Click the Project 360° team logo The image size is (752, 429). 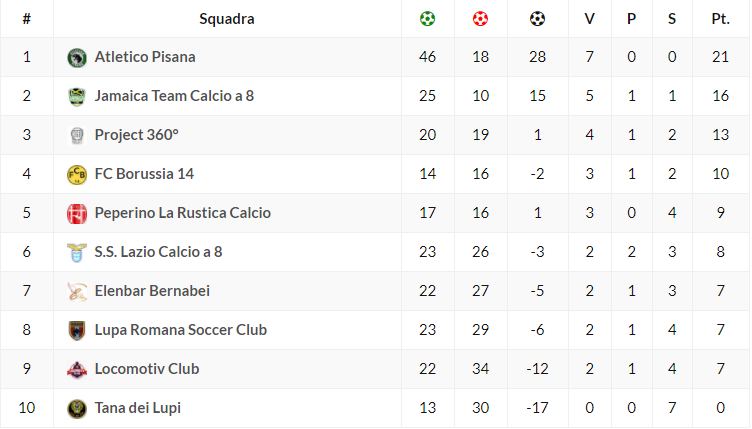click(77, 136)
